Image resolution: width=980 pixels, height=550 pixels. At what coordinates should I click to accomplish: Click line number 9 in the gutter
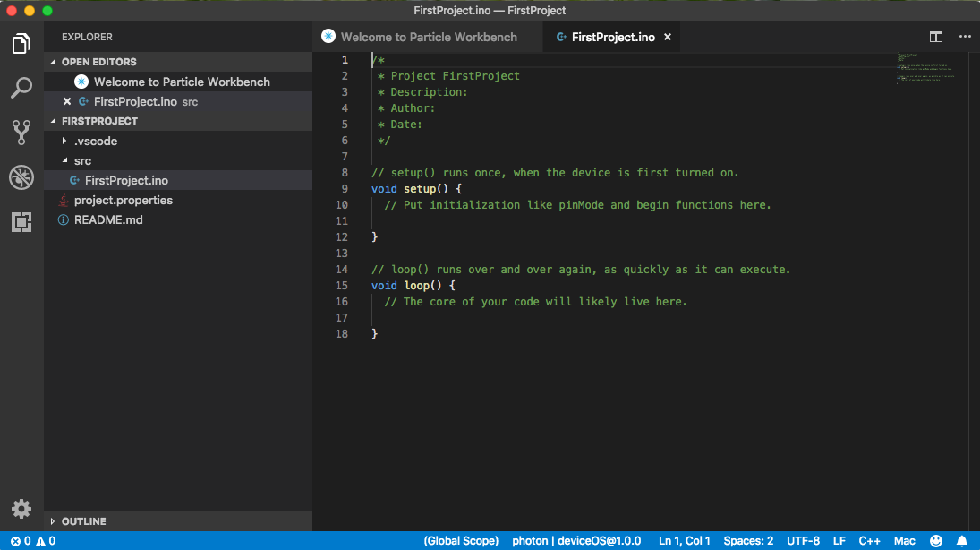tap(345, 188)
